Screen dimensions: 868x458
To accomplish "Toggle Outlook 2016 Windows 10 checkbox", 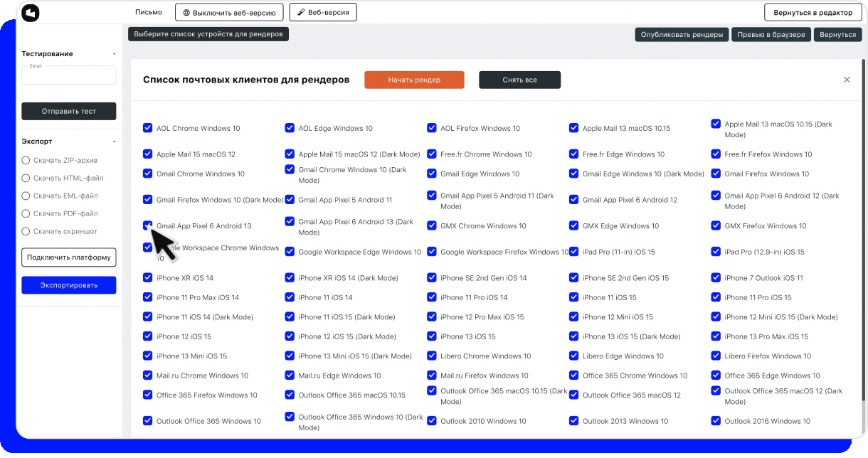I will point(716,421).
